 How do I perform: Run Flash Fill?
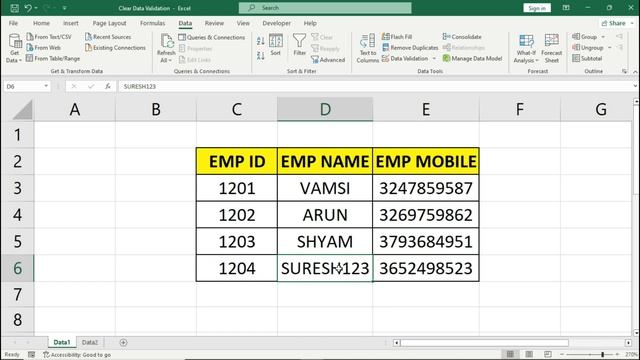[x=397, y=37]
